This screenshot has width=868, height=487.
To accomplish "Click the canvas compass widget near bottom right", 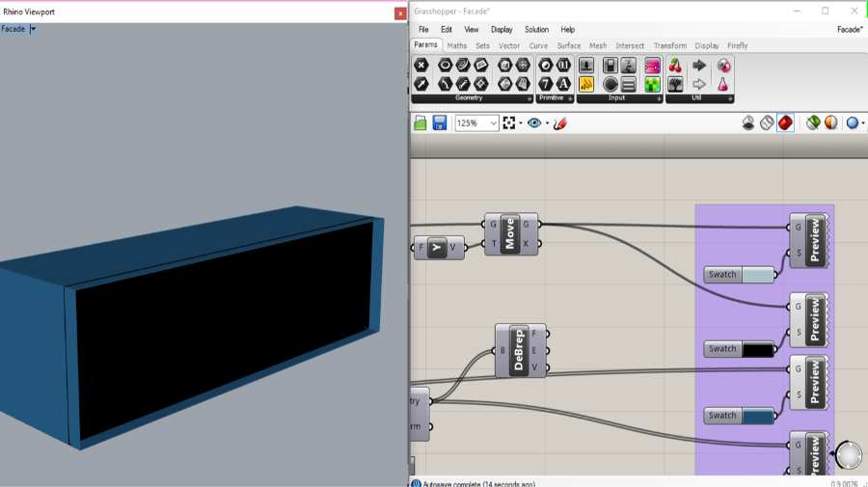I will (x=848, y=454).
